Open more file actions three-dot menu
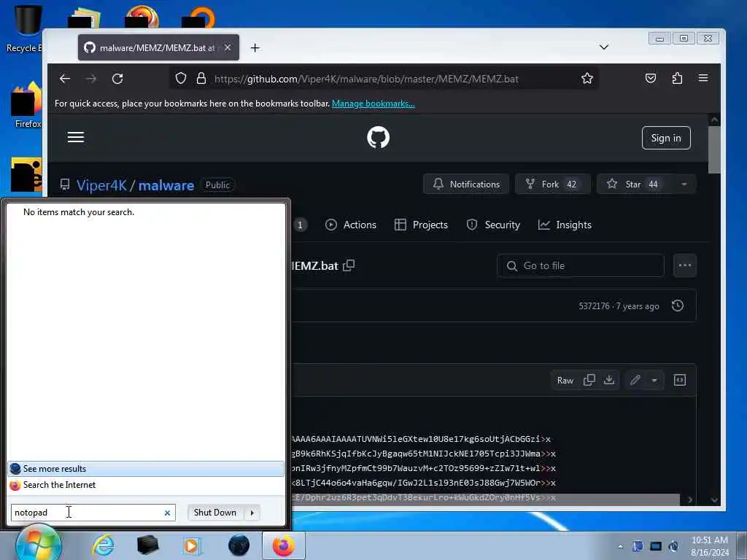Viewport: 747px width, 560px height. pos(684,265)
